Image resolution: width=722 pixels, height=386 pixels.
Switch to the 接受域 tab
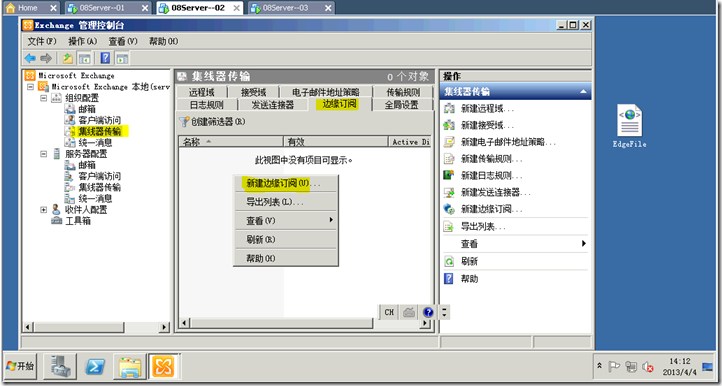(x=253, y=92)
